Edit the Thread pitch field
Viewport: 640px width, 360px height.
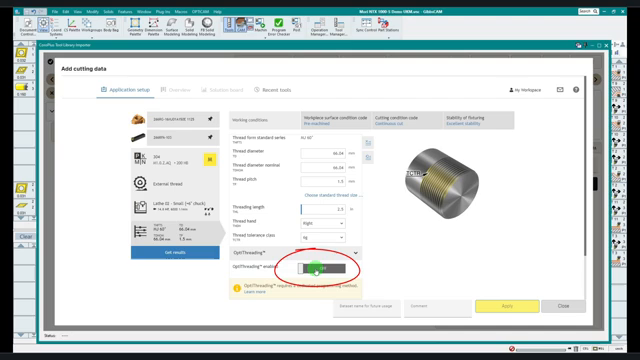323,182
